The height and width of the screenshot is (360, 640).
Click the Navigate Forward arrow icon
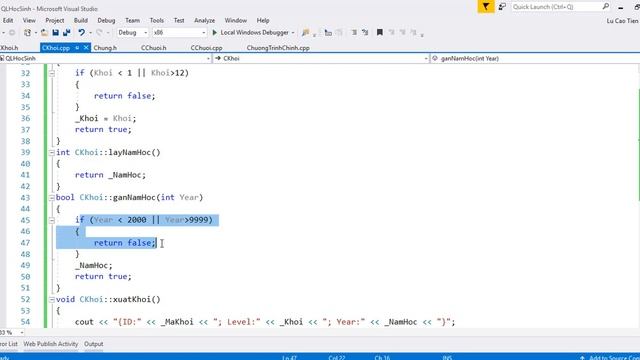(x=12, y=33)
